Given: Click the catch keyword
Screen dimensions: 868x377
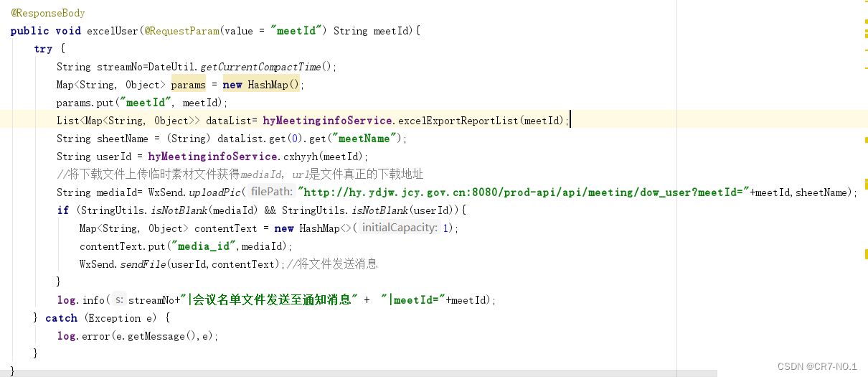Looking at the screenshot, I should click(61, 318).
